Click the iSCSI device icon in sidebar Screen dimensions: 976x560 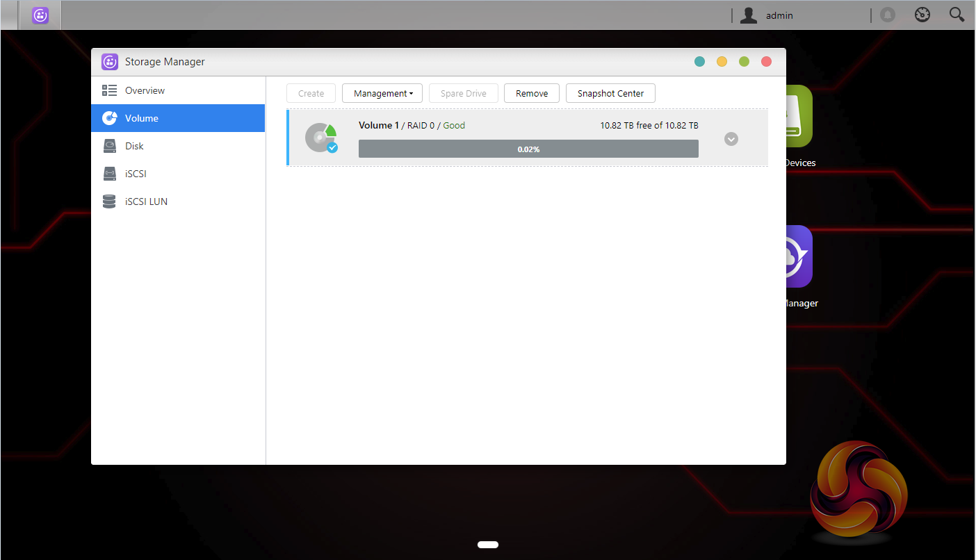(x=109, y=174)
